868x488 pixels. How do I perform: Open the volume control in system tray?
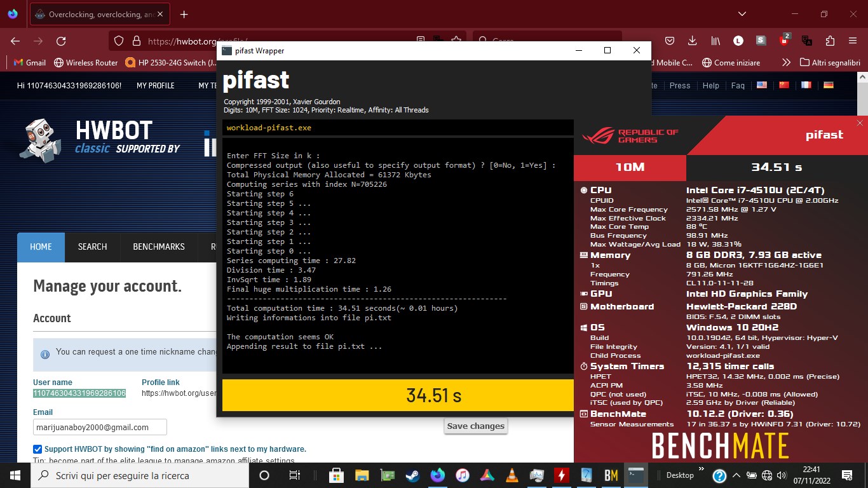(x=782, y=475)
